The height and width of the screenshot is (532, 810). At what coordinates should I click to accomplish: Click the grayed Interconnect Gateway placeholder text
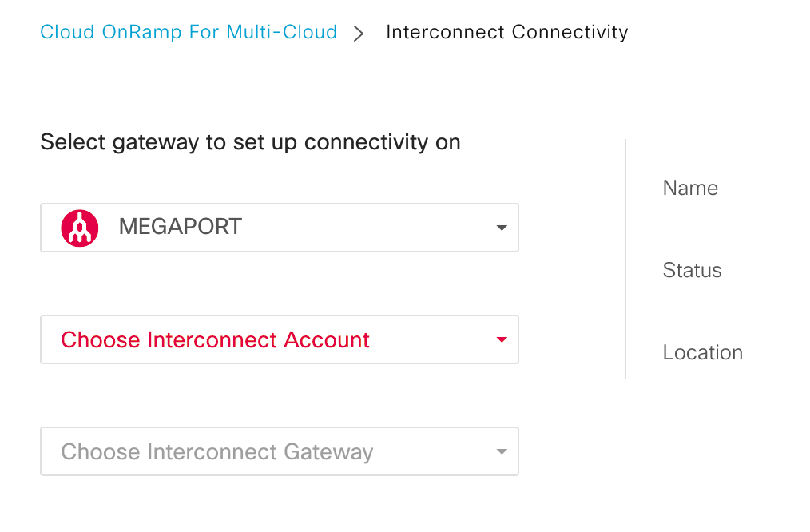(216, 451)
